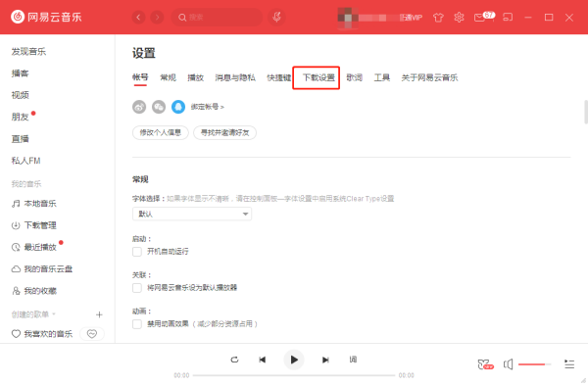Open 朋友 in sidebar
The height and width of the screenshot is (385, 588).
point(20,117)
